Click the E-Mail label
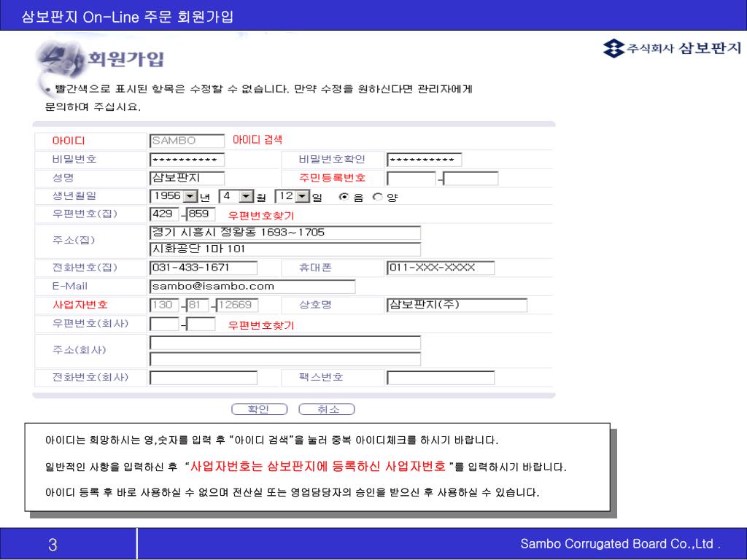This screenshot has width=747, height=560. point(69,286)
